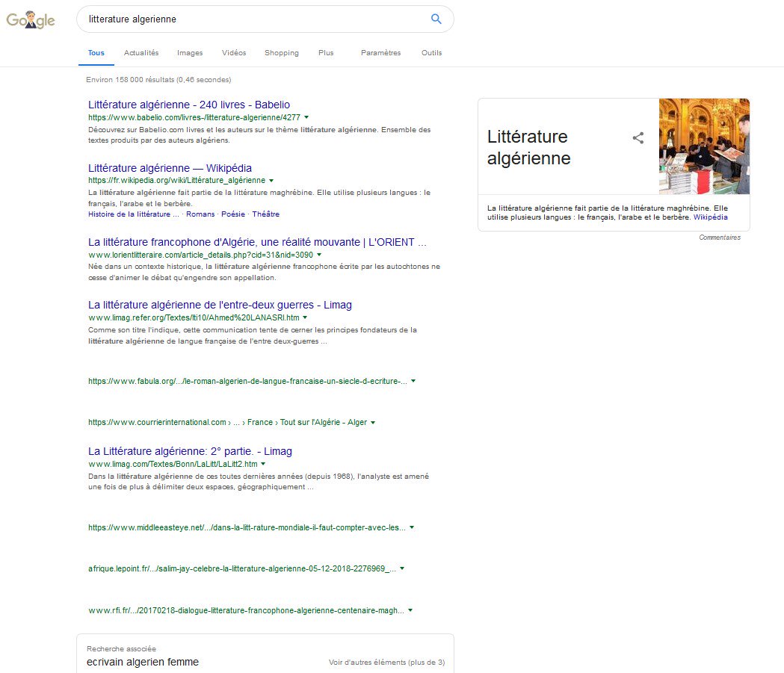Open the Théâtre sitelink

pyautogui.click(x=265, y=214)
